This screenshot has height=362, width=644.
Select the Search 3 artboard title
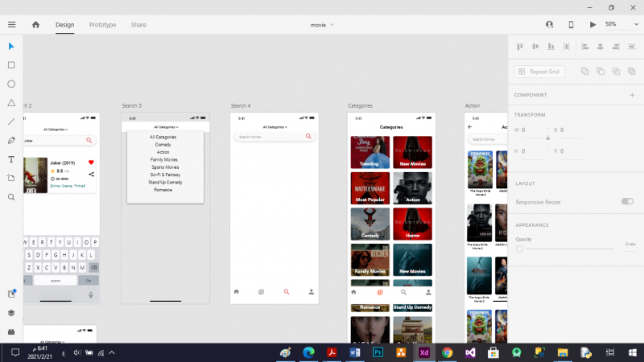pyautogui.click(x=131, y=105)
